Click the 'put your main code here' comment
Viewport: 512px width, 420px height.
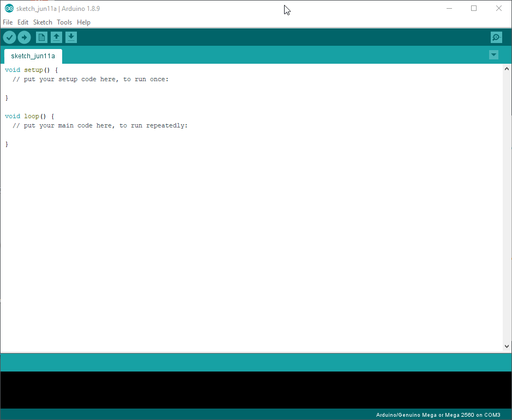click(100, 126)
